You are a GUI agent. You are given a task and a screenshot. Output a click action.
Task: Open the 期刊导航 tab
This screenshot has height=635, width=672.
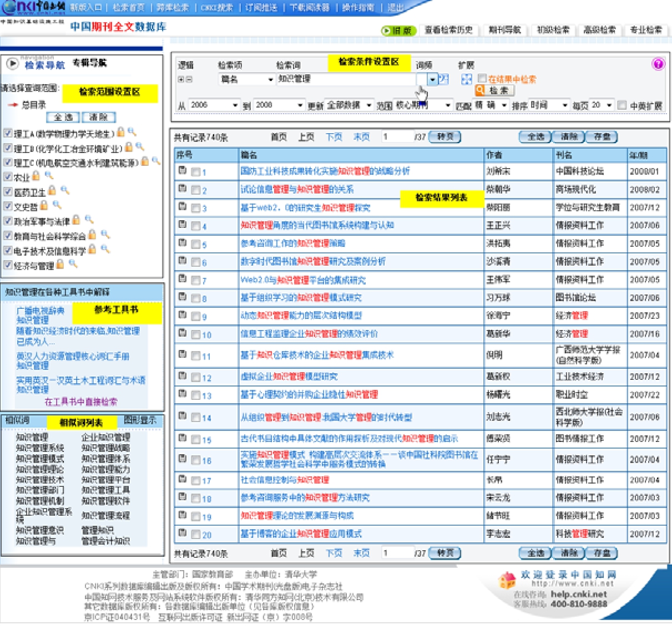point(505,30)
